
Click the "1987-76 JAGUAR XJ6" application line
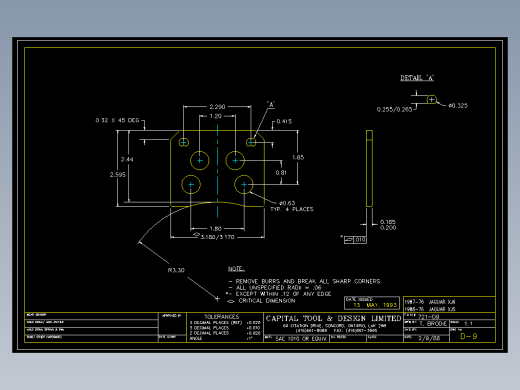[430, 302]
